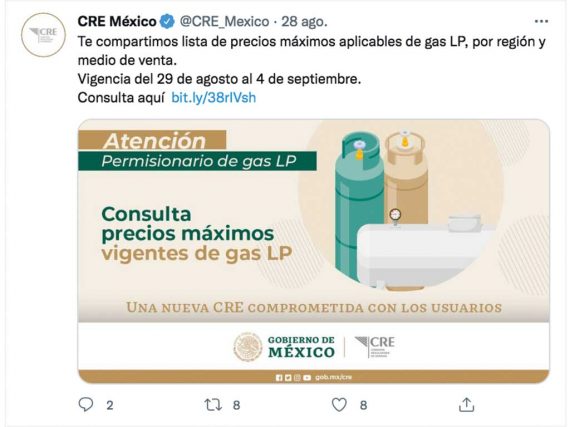Like the tweet with heart icon

tap(339, 404)
